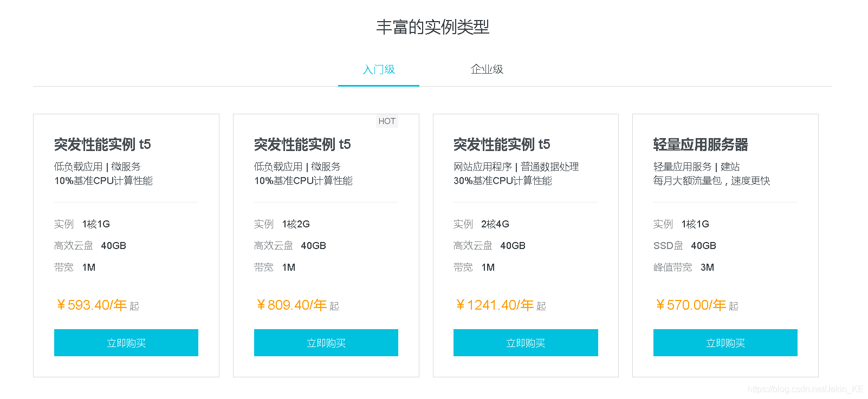Click the 轻量应用服务器 card title
868x399 pixels.
pyautogui.click(x=702, y=145)
